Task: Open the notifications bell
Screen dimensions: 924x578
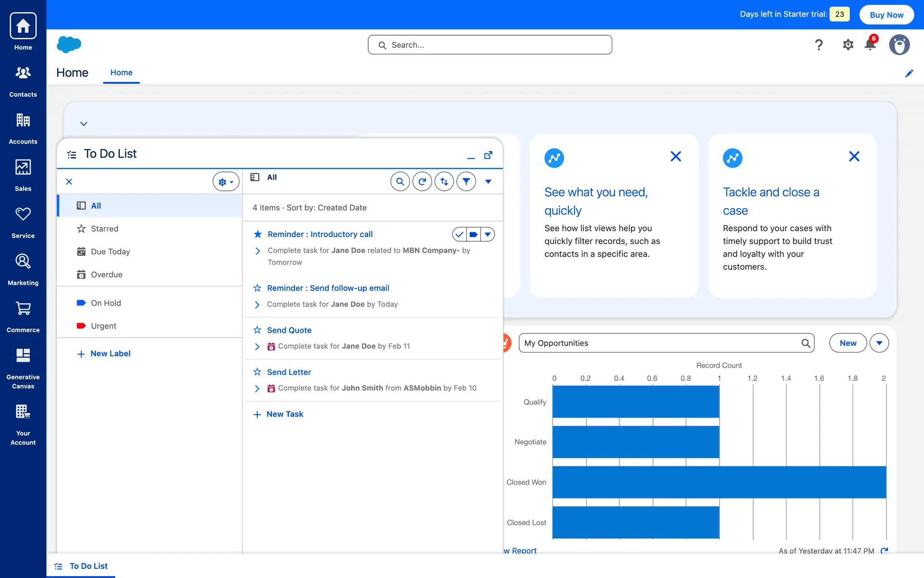Action: click(x=870, y=45)
